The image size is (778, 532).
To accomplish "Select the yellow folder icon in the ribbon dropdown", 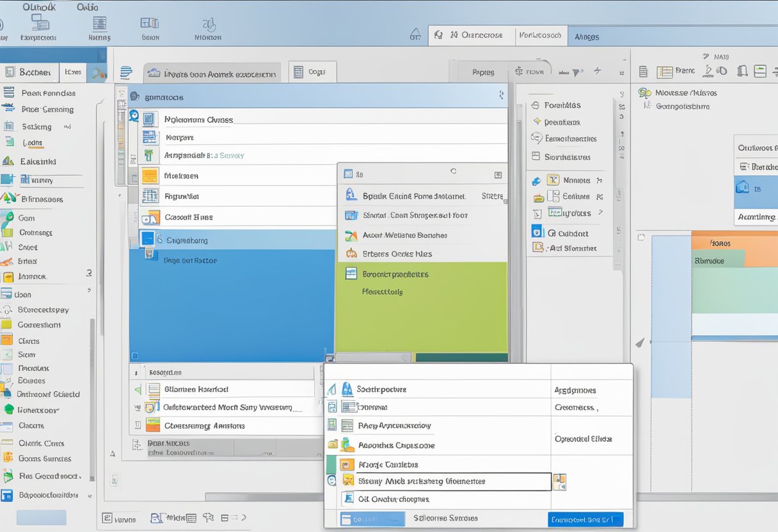I will (x=150, y=175).
